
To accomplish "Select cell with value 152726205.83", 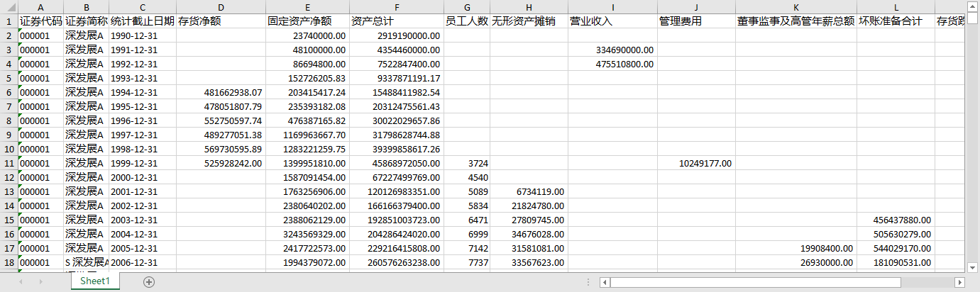I will tap(308, 78).
